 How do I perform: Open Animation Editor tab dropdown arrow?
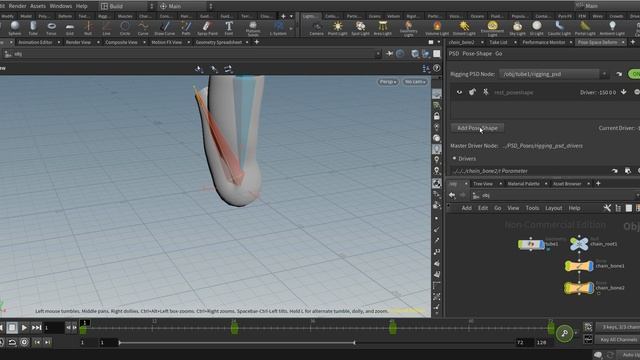[59, 42]
